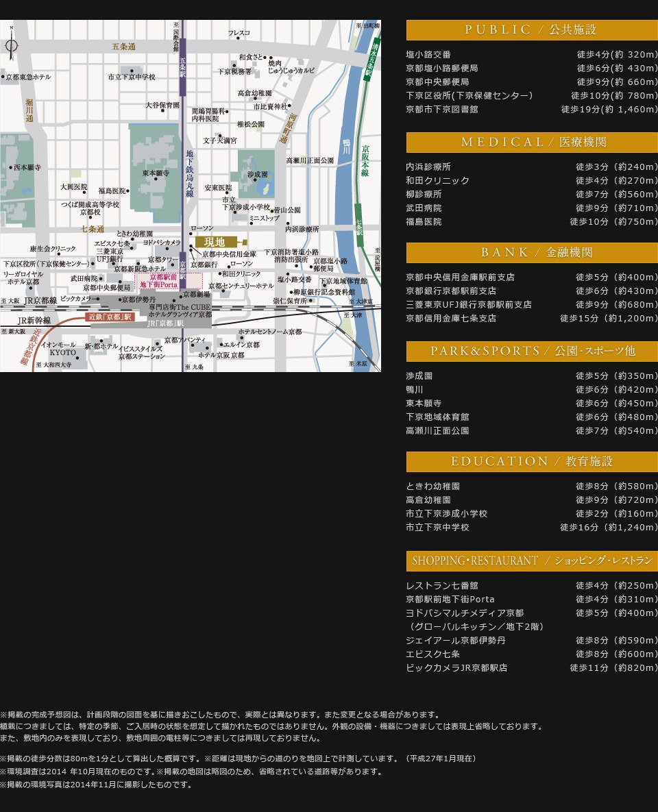Screen dimensions: 658x812
Task: Click the 内浜診療所 entry in the medical list
Action: pyautogui.click(x=428, y=167)
